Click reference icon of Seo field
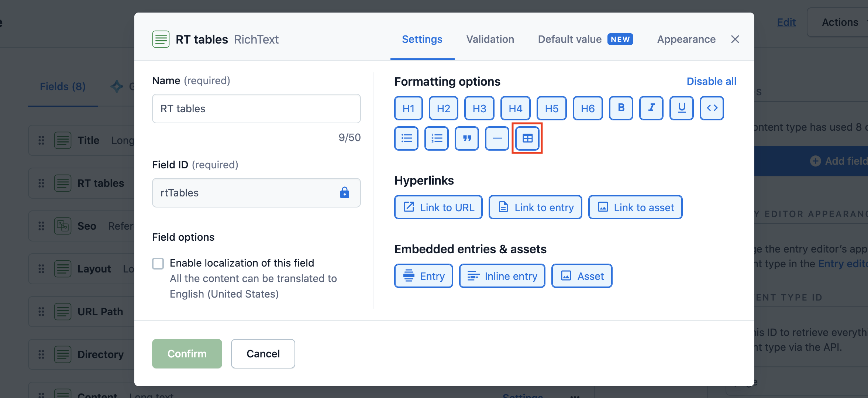 [x=63, y=226]
